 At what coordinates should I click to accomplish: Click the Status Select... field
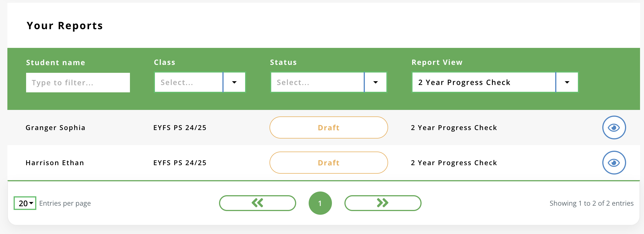(317, 82)
